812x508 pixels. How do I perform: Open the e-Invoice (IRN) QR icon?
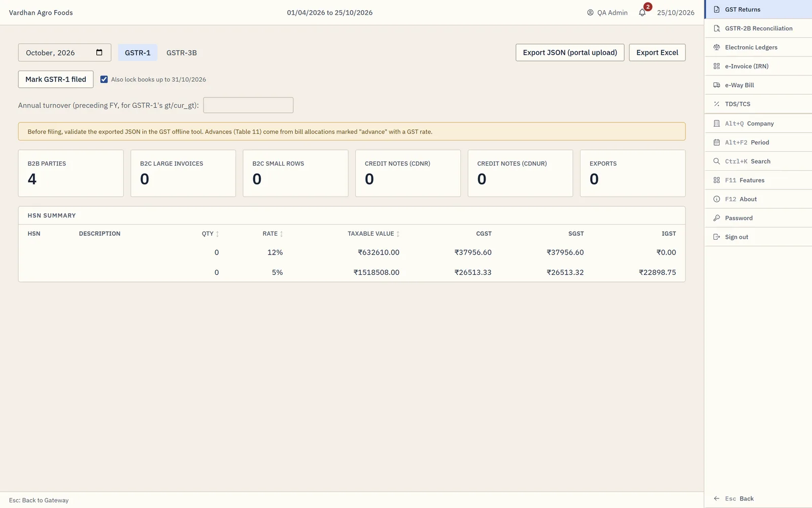tap(717, 66)
